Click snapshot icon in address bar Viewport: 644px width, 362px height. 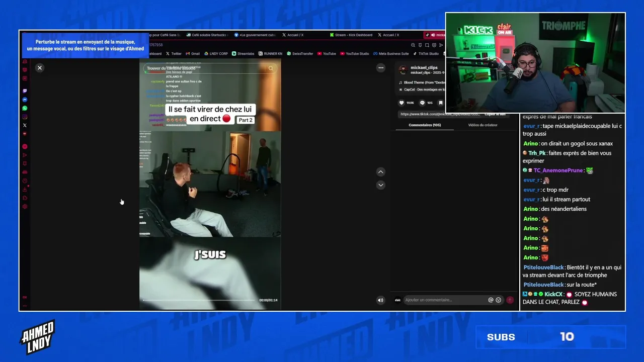tap(427, 45)
